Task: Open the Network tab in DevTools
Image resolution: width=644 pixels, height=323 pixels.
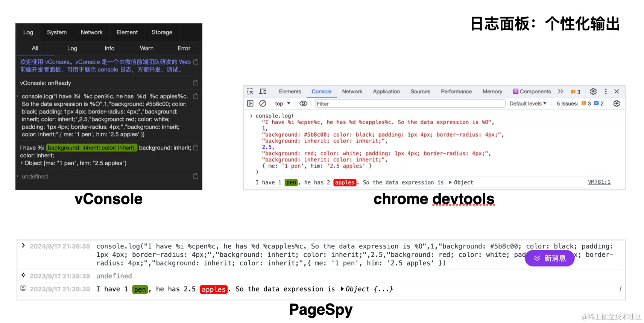Action: click(352, 91)
